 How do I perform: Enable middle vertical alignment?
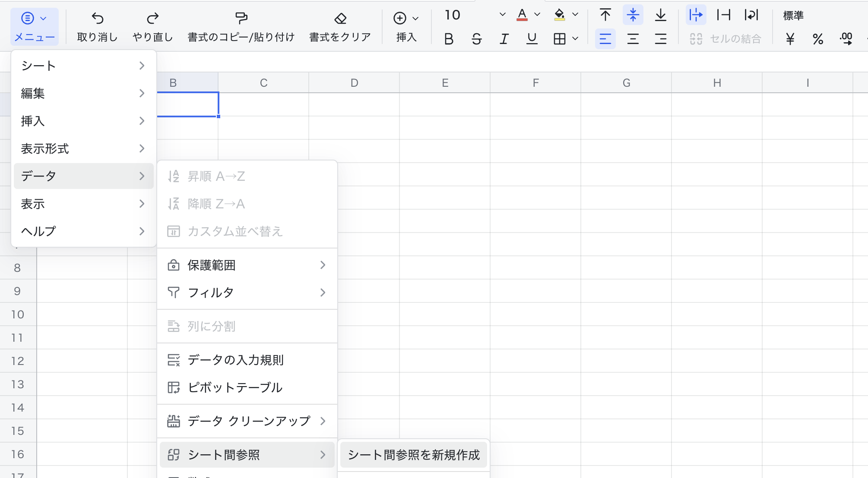[x=633, y=14]
